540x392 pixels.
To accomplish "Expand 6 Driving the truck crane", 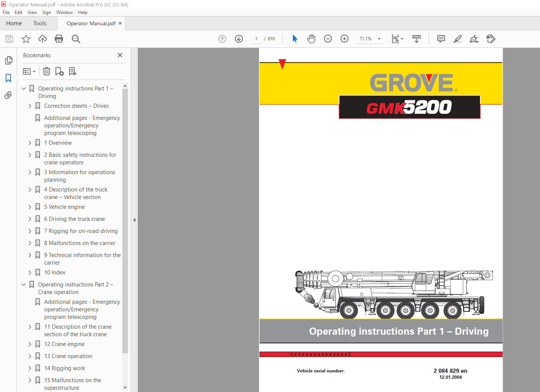I will (x=30, y=219).
